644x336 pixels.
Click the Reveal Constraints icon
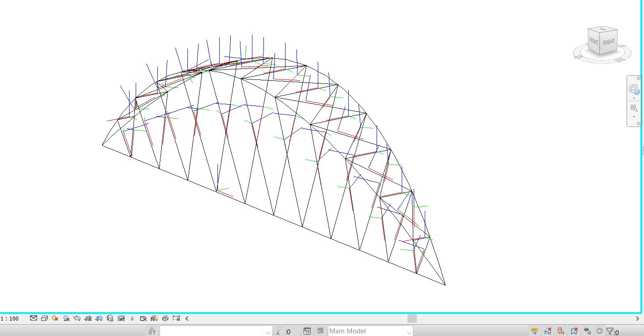pyautogui.click(x=176, y=318)
